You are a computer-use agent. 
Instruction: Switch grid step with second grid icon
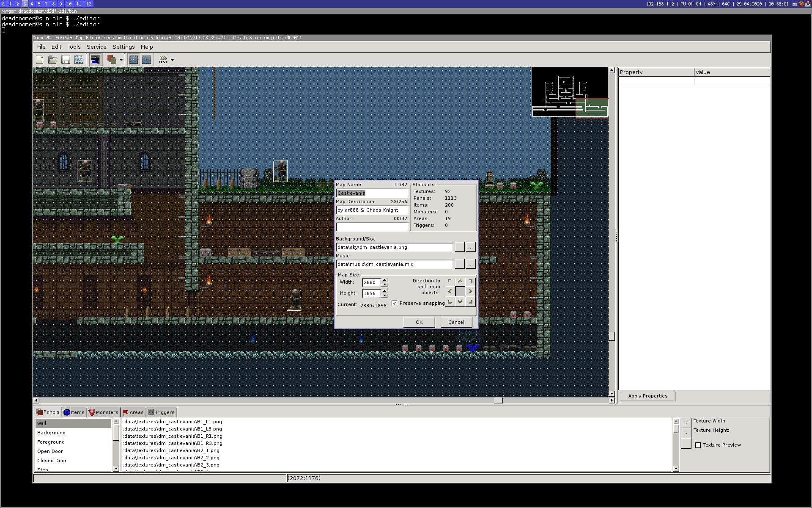coord(146,60)
